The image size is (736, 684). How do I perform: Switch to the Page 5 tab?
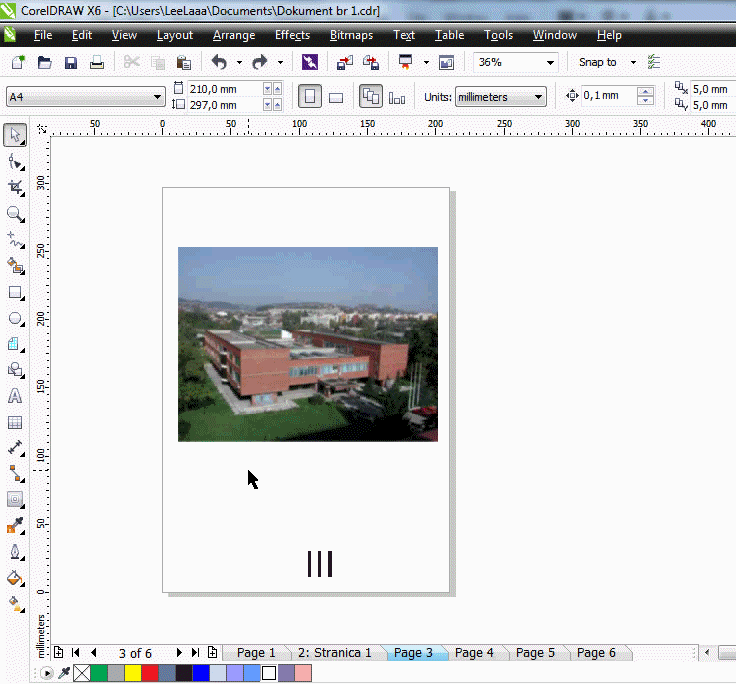(x=535, y=653)
